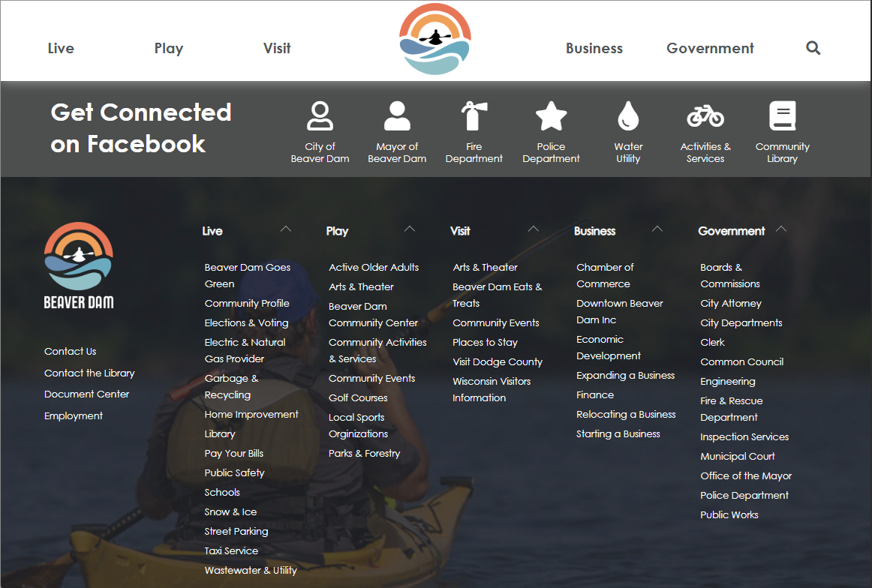Image resolution: width=872 pixels, height=588 pixels.
Task: Open Beaver Dam Eats & Treats link
Action: tap(498, 295)
